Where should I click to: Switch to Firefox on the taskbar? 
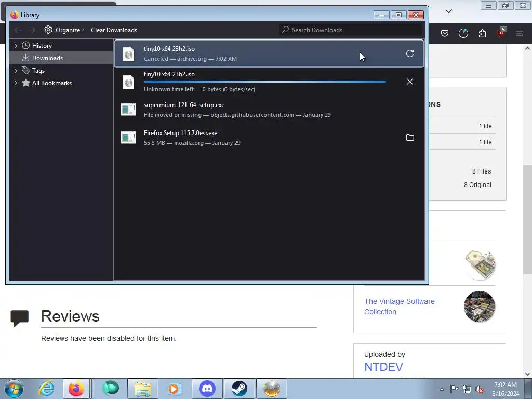[x=76, y=389]
